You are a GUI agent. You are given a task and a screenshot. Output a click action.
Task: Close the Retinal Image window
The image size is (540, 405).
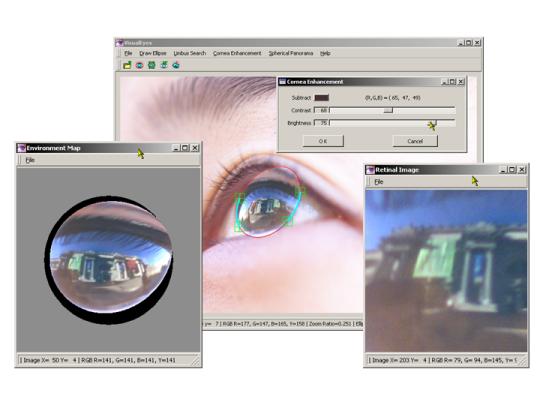click(x=522, y=170)
